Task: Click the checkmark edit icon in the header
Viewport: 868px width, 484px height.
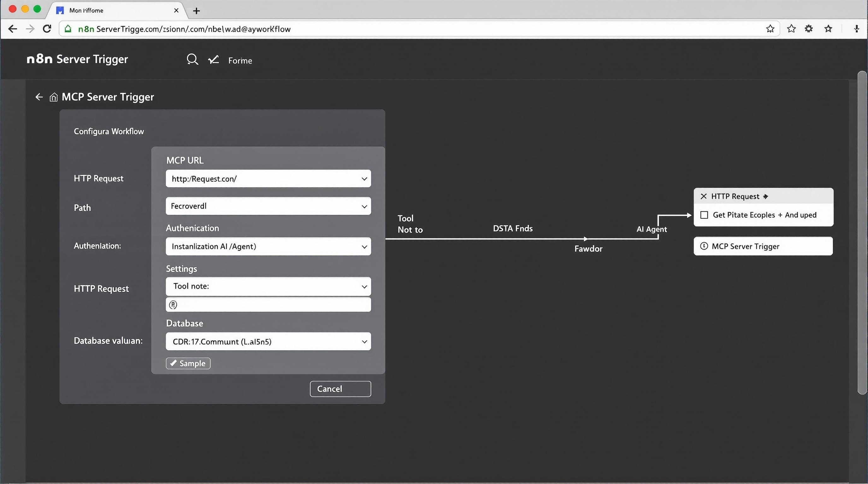Action: point(213,60)
